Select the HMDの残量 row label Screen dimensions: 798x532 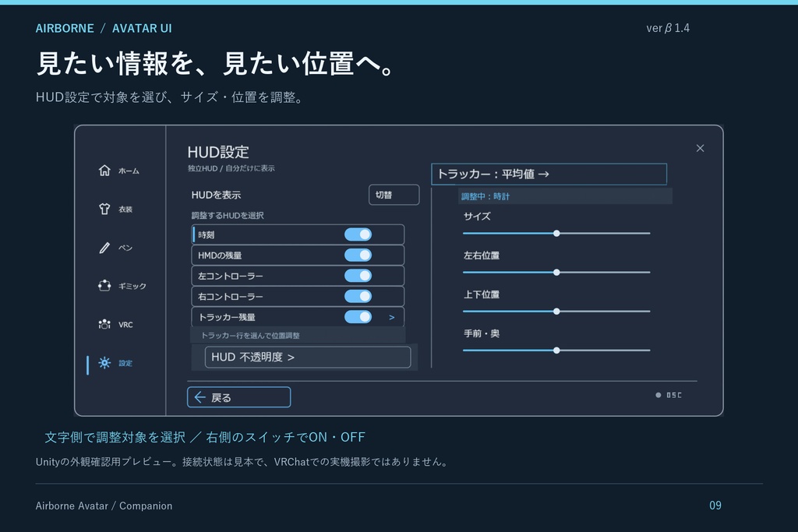point(220,255)
